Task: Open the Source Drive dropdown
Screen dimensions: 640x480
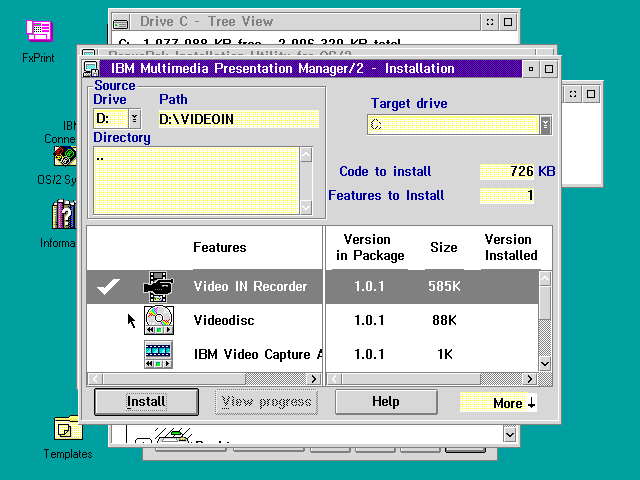Action: 134,119
